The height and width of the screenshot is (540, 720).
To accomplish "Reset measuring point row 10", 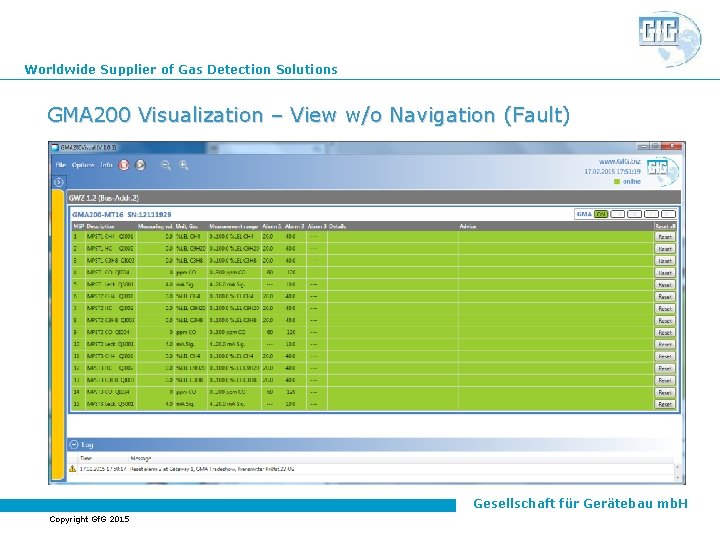I will [665, 344].
